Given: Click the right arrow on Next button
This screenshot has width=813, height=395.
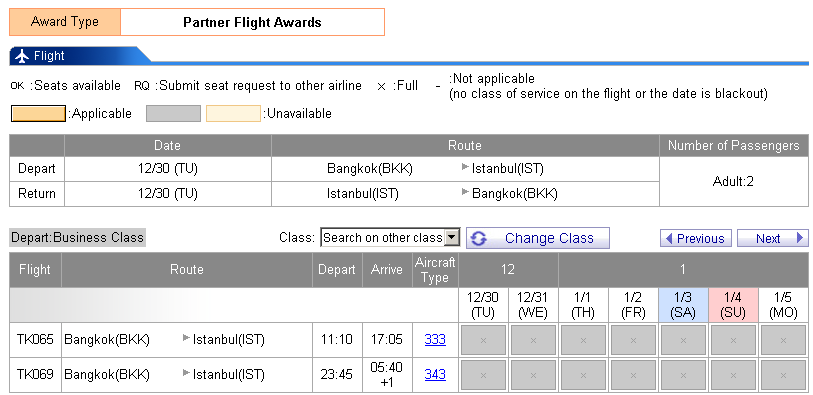Looking at the screenshot, I should pyautogui.click(x=800, y=238).
